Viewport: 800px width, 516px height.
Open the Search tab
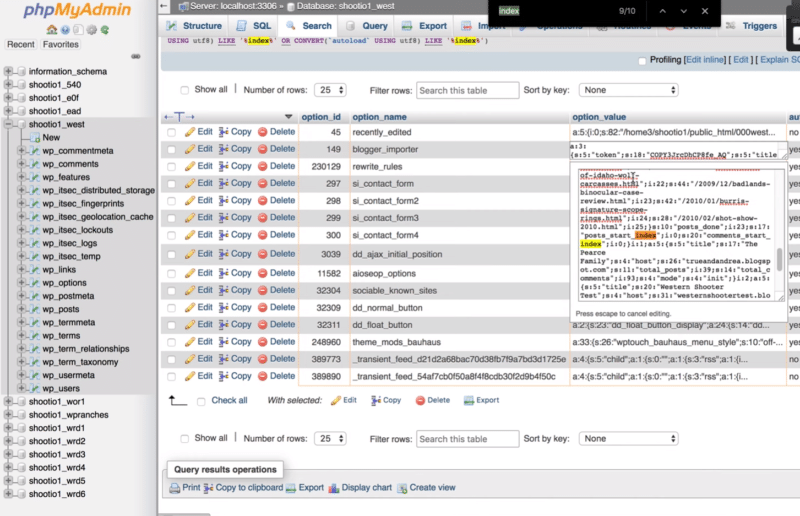click(x=309, y=26)
